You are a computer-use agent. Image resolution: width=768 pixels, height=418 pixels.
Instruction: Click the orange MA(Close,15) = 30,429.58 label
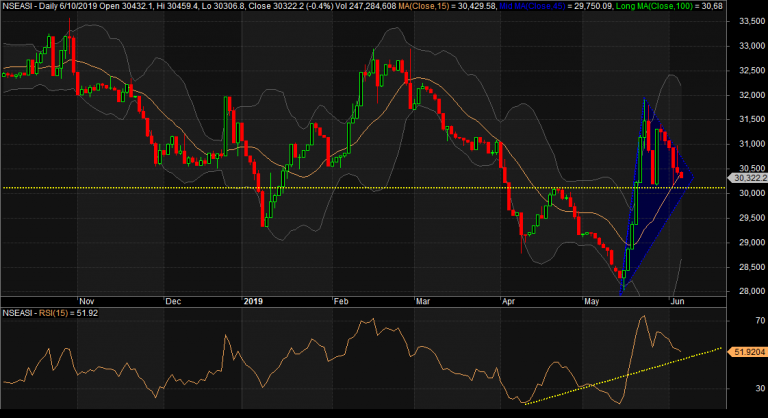[447, 6]
